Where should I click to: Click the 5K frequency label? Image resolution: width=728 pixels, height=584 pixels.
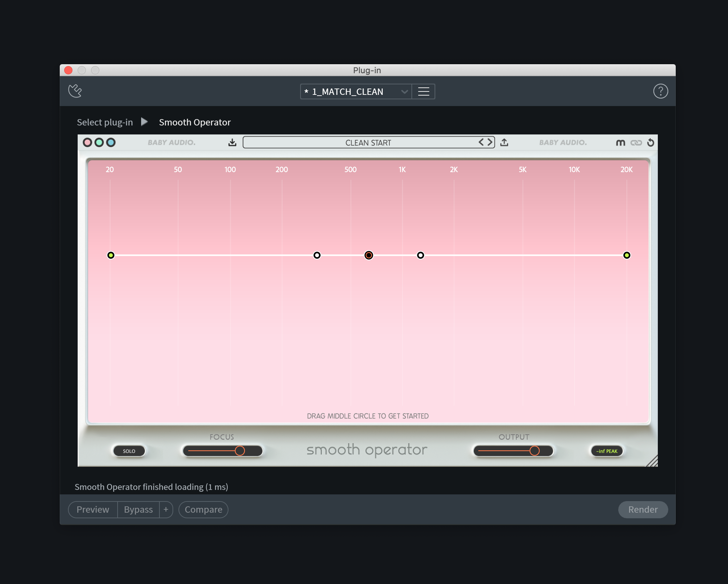tap(523, 170)
